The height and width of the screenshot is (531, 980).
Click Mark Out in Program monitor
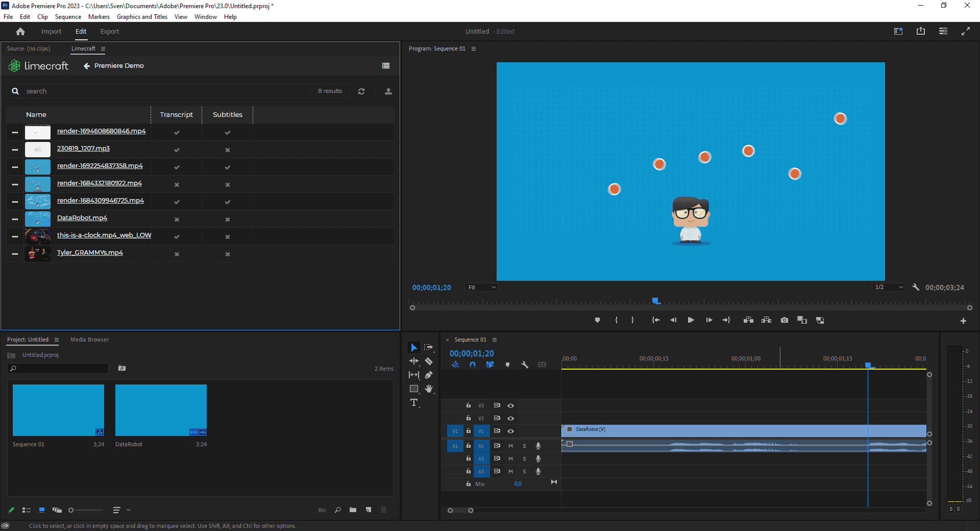pyautogui.click(x=632, y=320)
